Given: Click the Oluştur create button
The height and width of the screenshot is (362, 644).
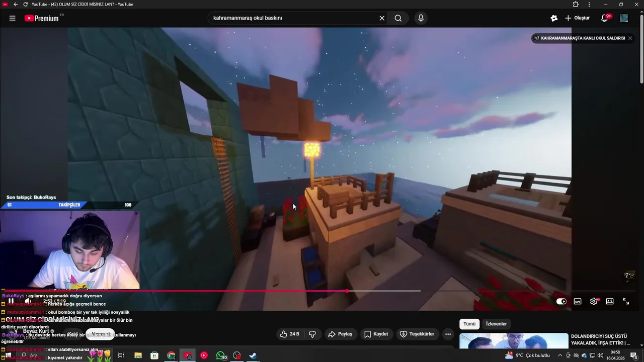Looking at the screenshot, I should coord(577,18).
